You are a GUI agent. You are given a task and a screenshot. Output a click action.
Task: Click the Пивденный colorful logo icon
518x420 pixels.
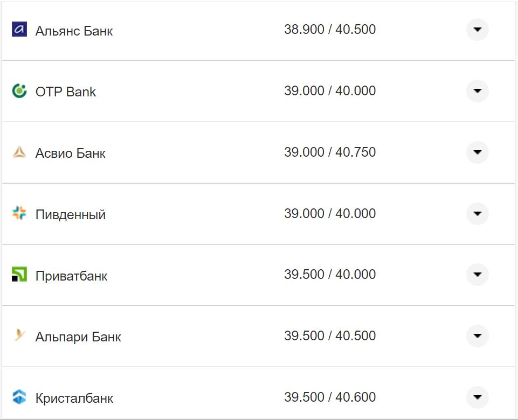click(x=19, y=214)
